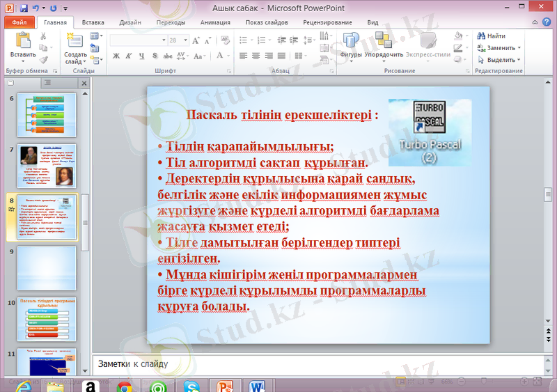Screen dimensions: 557x392
Task: Switch to the Вставка ribbon tab
Action: (x=93, y=22)
